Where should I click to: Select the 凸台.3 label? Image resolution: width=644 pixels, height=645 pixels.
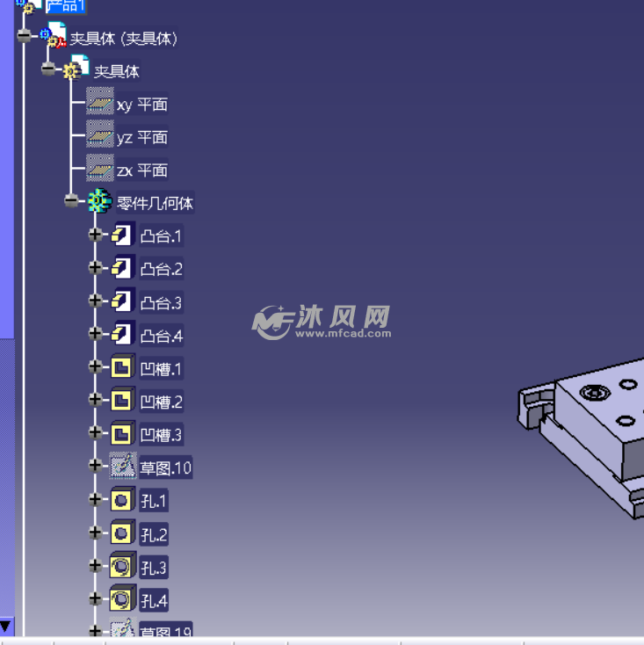tap(161, 303)
